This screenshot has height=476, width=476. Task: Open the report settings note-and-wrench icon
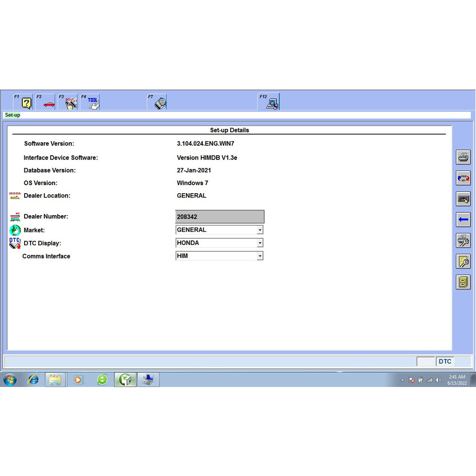(x=463, y=261)
